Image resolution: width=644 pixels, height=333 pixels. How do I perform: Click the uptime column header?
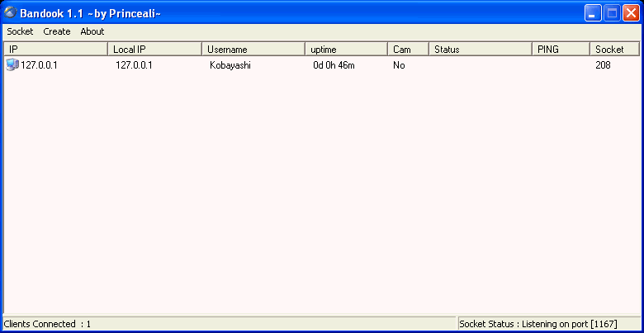[x=345, y=50]
